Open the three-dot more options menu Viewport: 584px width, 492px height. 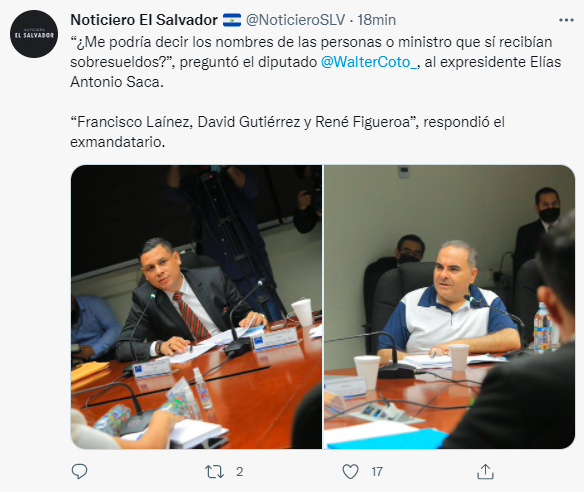(566, 20)
